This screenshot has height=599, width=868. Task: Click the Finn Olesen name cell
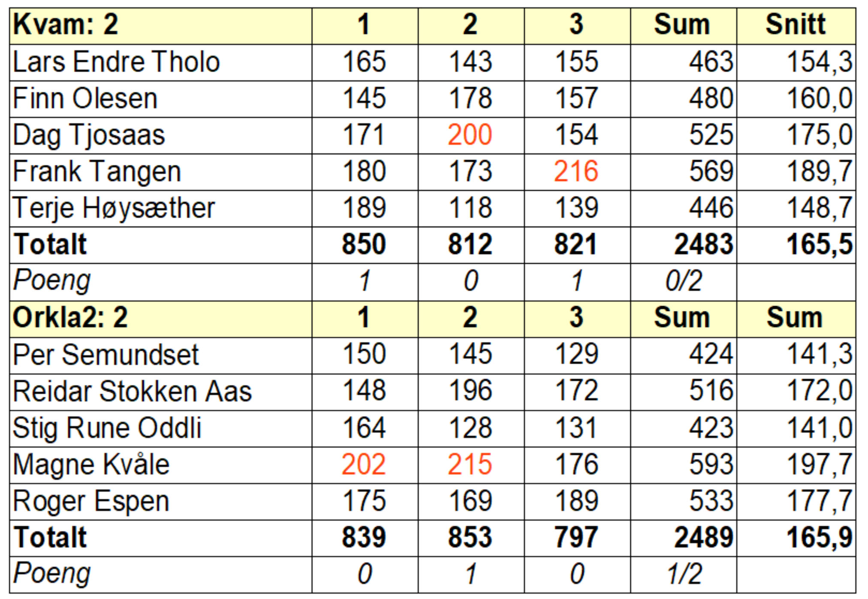[85, 99]
